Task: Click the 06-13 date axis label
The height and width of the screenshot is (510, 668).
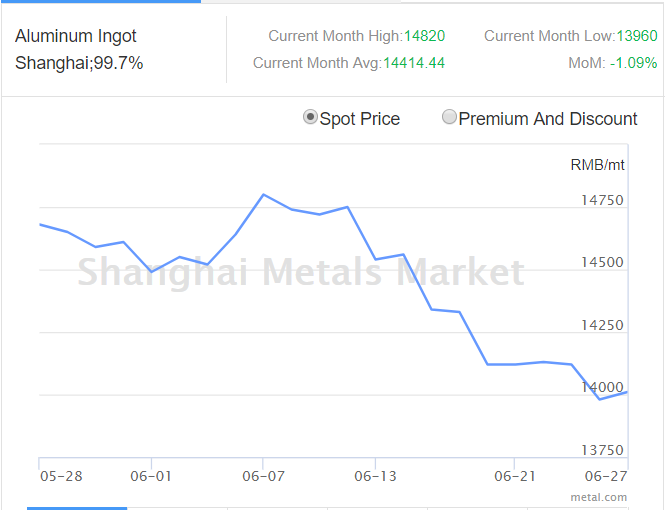Action: pos(375,476)
